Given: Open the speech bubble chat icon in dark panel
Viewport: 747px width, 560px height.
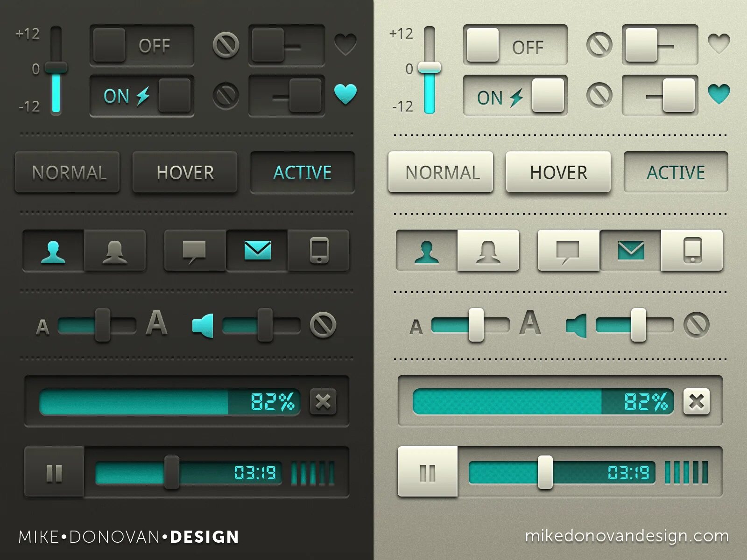Looking at the screenshot, I should pyautogui.click(x=194, y=252).
